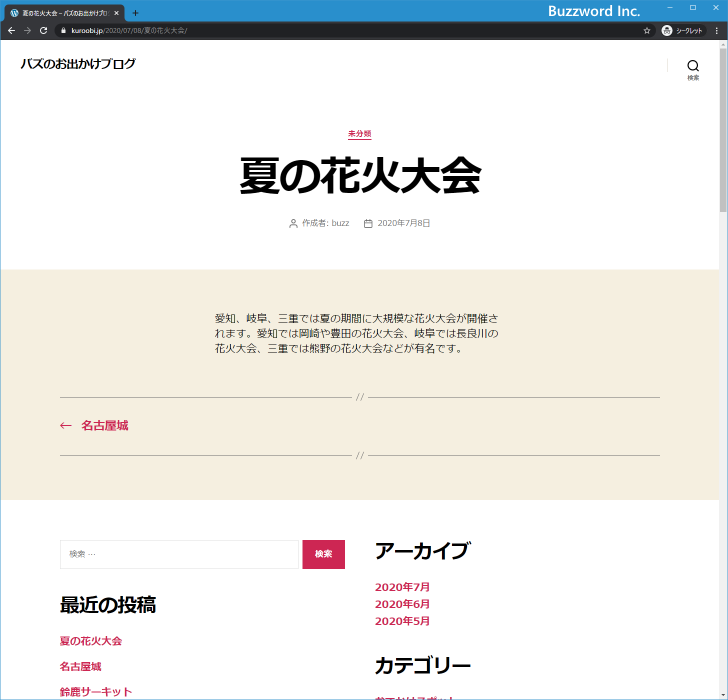Viewport: 728px width, 700px height.
Task: Open site search magnifier icon
Action: [x=693, y=70]
